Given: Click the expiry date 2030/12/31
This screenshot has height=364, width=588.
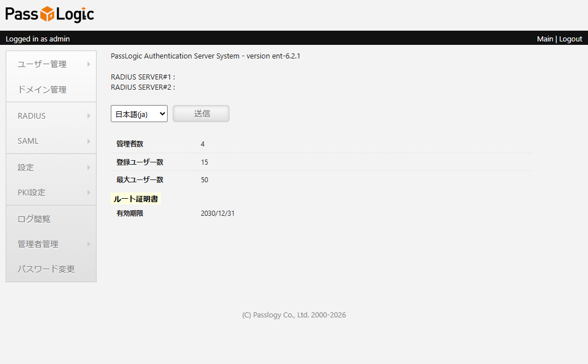Looking at the screenshot, I should [x=218, y=214].
